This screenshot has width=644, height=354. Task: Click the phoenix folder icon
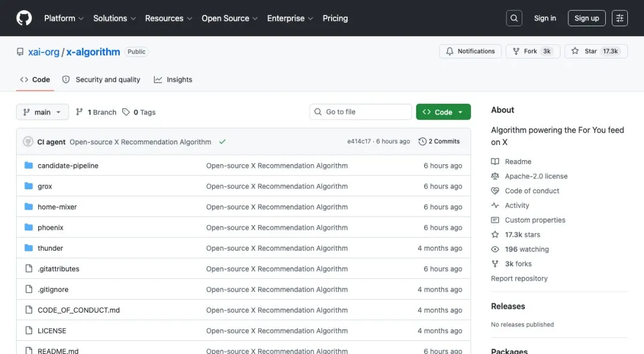pos(29,227)
